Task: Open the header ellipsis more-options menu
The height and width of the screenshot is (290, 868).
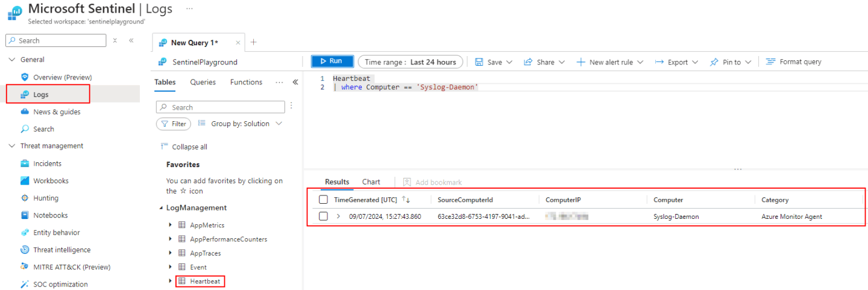Action: [x=189, y=9]
